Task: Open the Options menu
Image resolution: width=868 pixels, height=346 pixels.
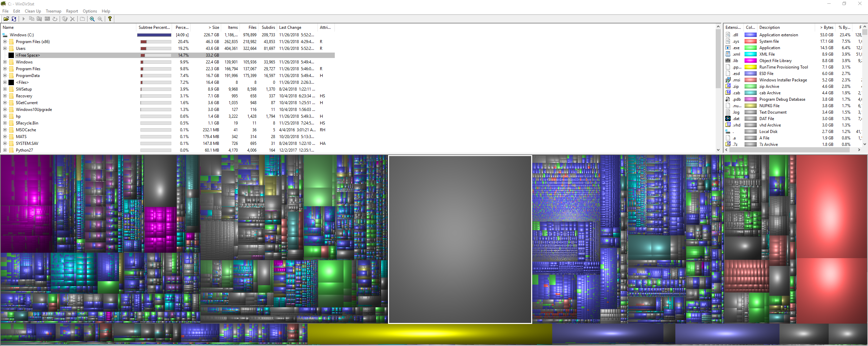Action: 90,11
